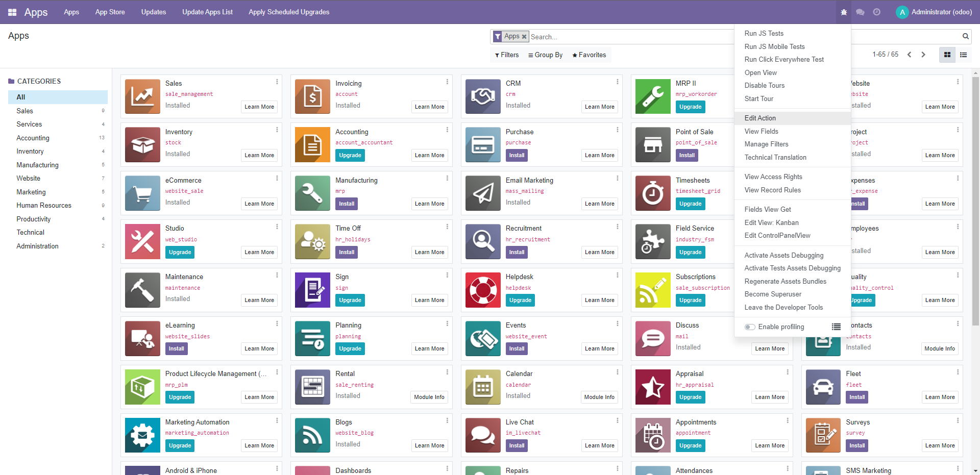Image resolution: width=980 pixels, height=475 pixels.
Task: Remove the Apps filter tag
Action: tap(524, 37)
